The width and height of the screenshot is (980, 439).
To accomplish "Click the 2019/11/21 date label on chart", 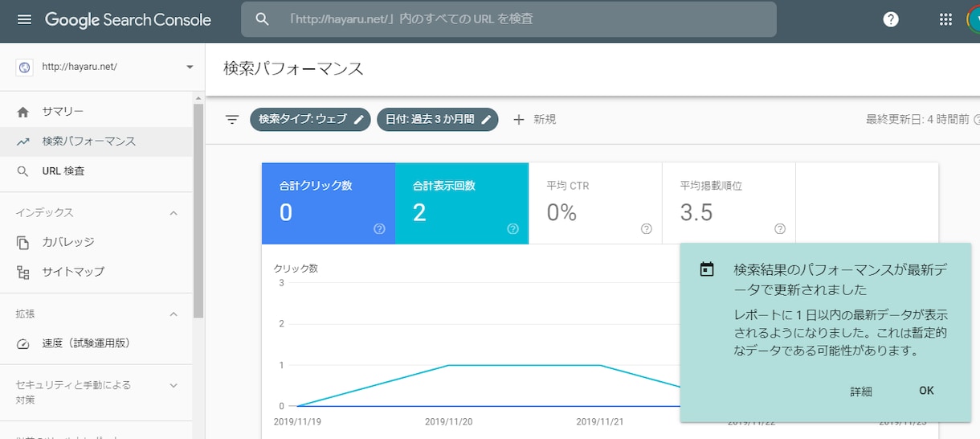I will pos(600,421).
